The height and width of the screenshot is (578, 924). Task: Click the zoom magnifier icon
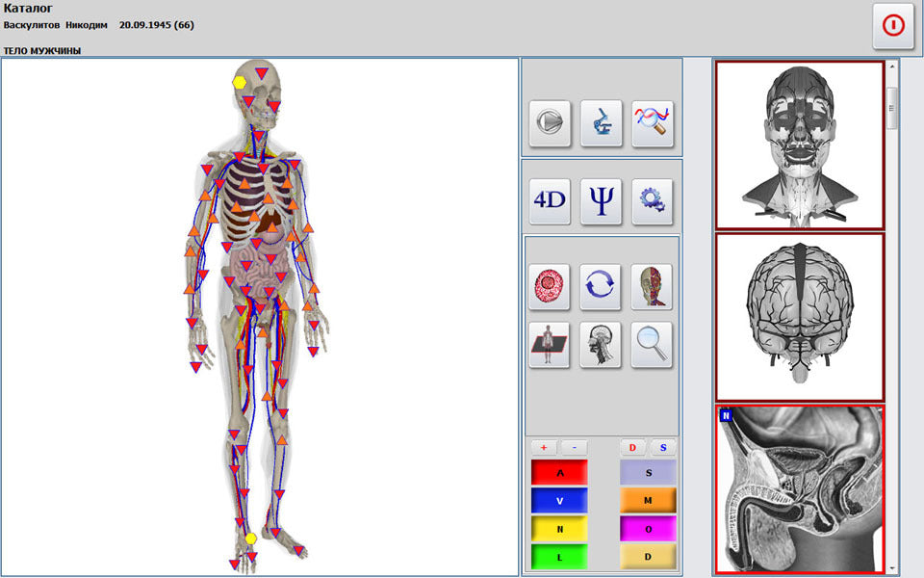tap(653, 347)
